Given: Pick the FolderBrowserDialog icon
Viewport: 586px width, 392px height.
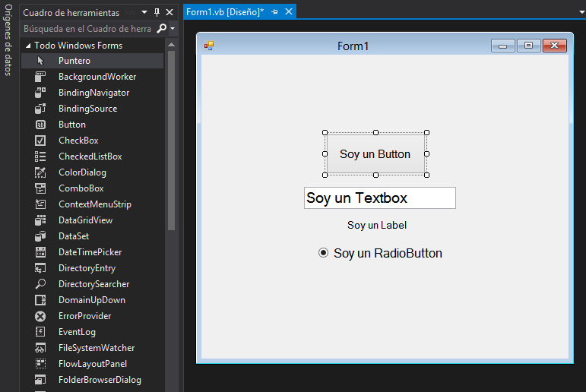Looking at the screenshot, I should coord(40,380).
